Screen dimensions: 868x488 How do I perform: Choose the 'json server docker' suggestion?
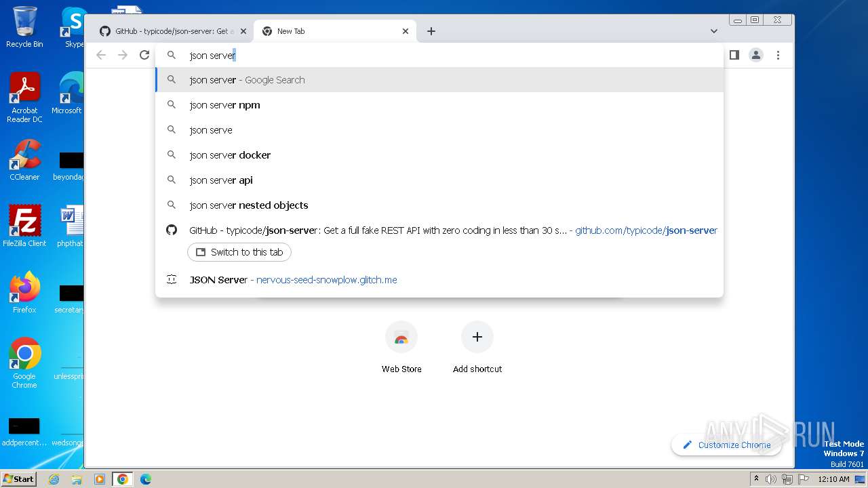pyautogui.click(x=439, y=155)
